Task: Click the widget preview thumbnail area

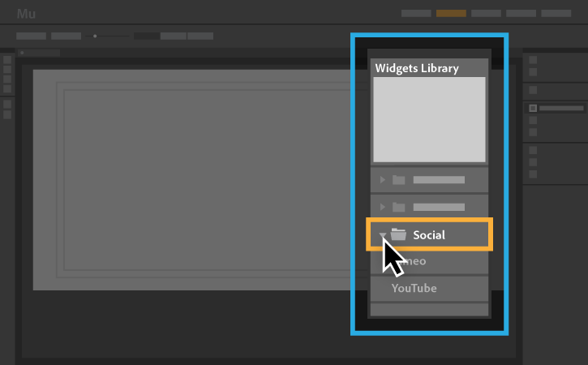Action: click(x=429, y=120)
